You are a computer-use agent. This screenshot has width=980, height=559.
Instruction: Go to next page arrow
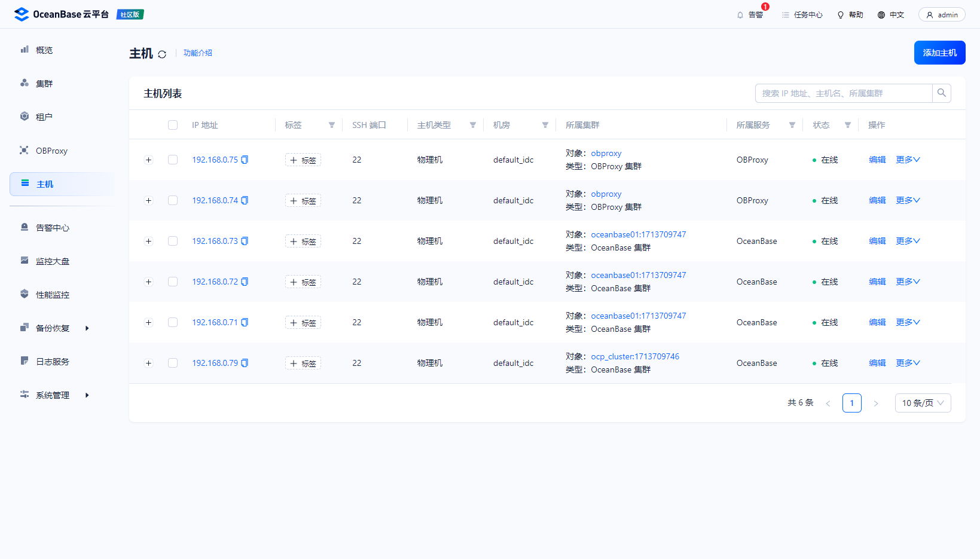pyautogui.click(x=876, y=404)
